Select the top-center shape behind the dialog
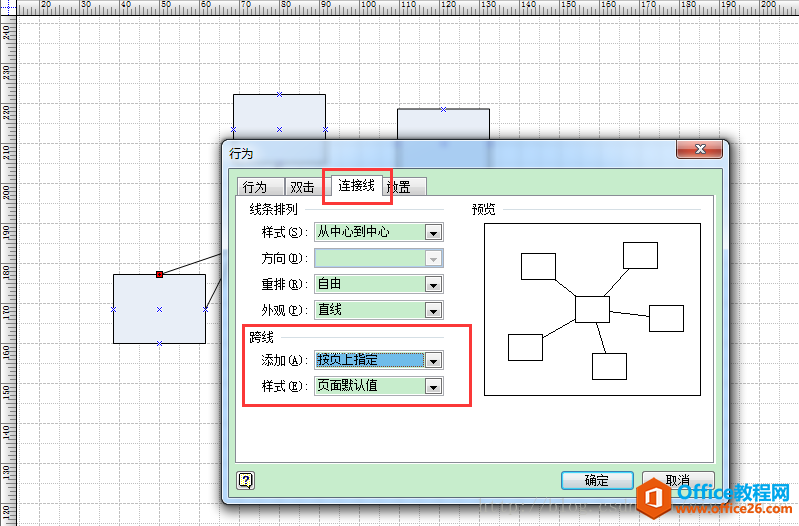 tap(279, 116)
